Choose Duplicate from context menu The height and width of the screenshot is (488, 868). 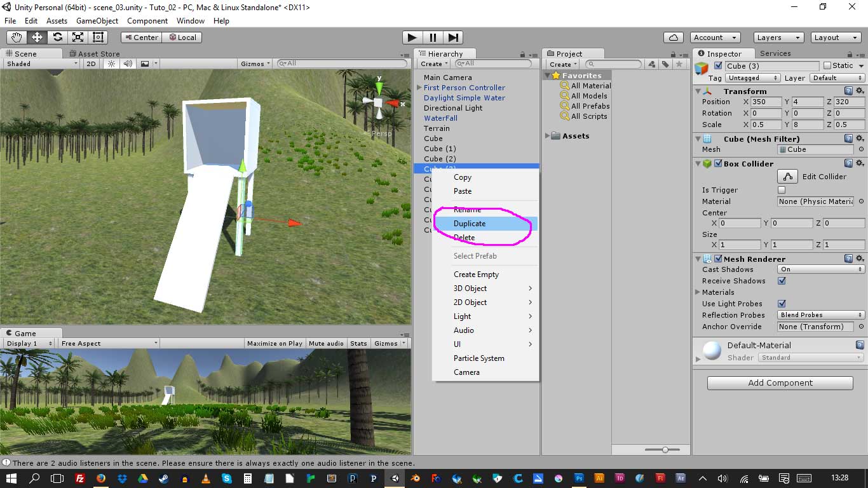(x=470, y=224)
